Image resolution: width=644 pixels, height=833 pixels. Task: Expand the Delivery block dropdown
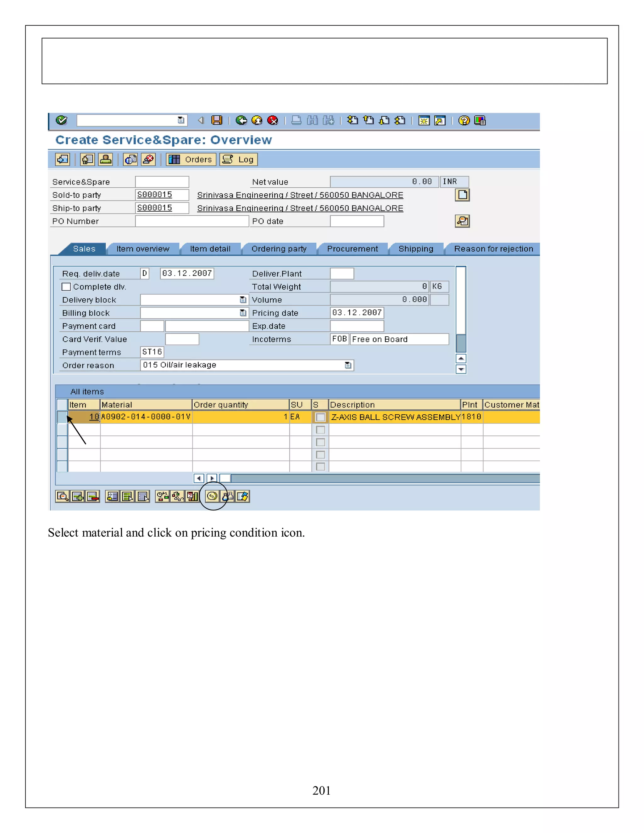tap(243, 300)
